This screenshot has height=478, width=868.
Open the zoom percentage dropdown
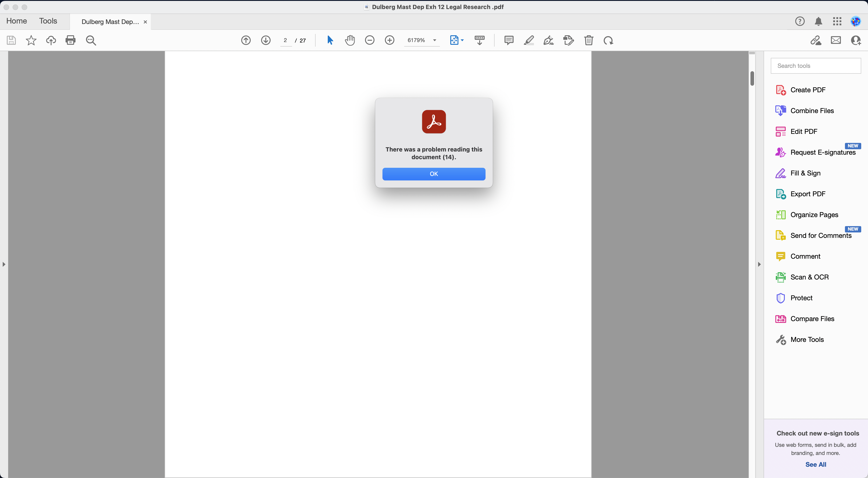click(435, 40)
